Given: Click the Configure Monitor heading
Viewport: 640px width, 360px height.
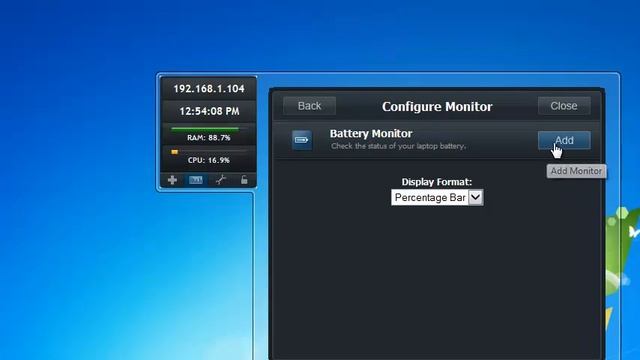Looking at the screenshot, I should tap(437, 107).
